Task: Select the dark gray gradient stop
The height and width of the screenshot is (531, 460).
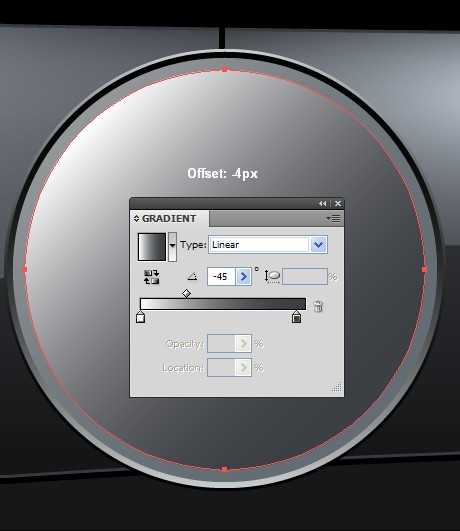Action: tap(296, 317)
